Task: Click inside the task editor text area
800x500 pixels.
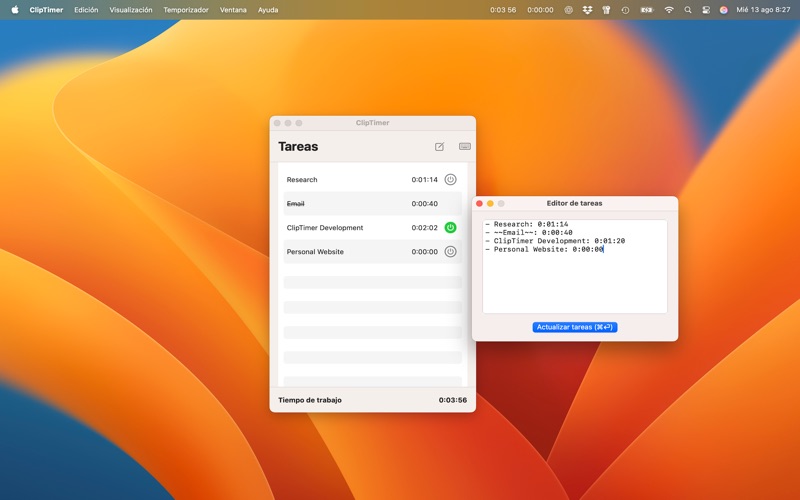Action: (x=574, y=266)
